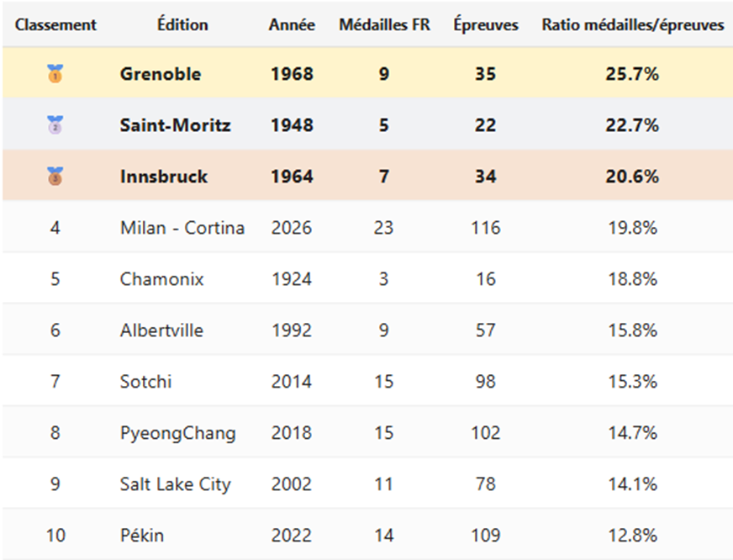Click the bronze medal icon for Innsbruck
The width and height of the screenshot is (733, 560).
tap(55, 177)
